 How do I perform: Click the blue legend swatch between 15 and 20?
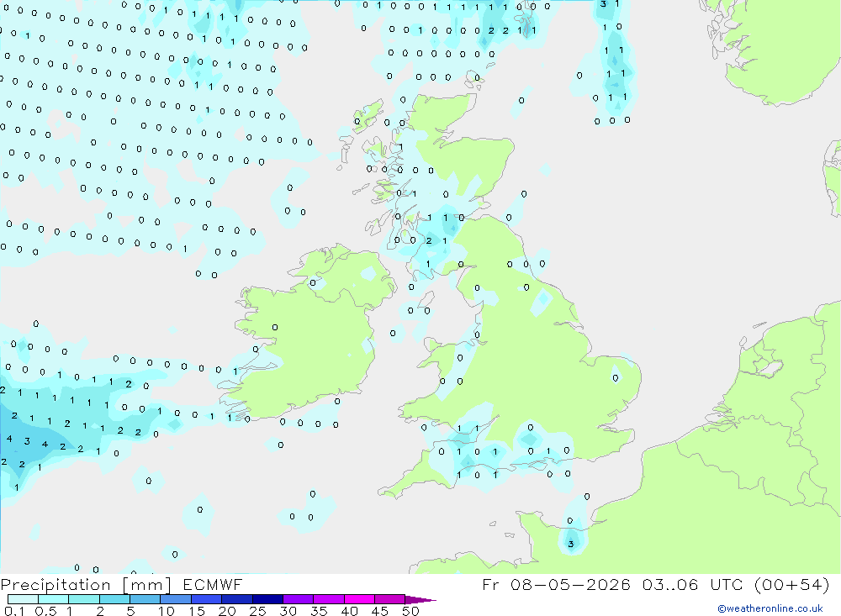(x=206, y=599)
